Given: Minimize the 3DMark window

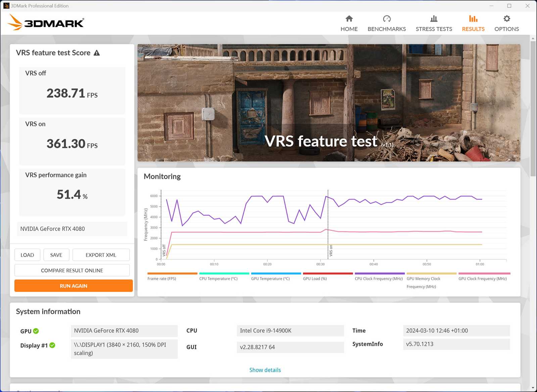Looking at the screenshot, I should tap(491, 6).
